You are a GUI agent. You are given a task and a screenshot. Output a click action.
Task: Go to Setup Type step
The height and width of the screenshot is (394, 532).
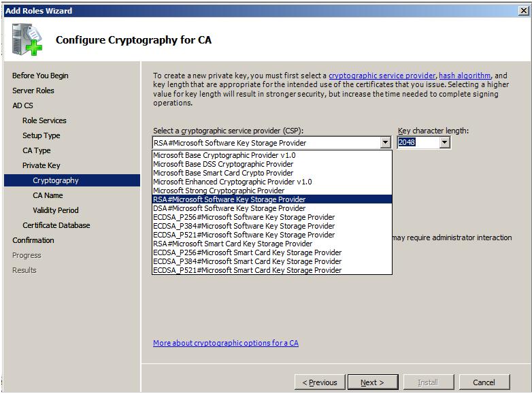(41, 135)
